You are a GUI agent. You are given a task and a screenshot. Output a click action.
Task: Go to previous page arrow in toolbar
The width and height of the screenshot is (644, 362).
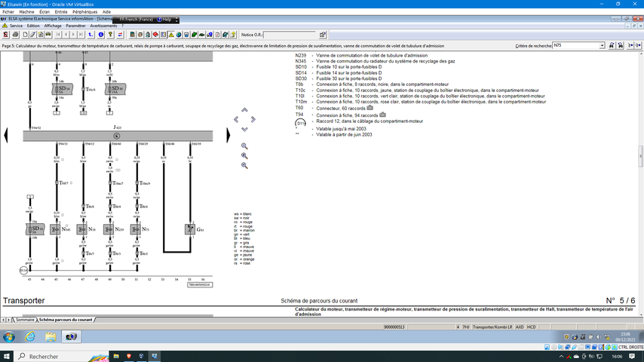66,35
